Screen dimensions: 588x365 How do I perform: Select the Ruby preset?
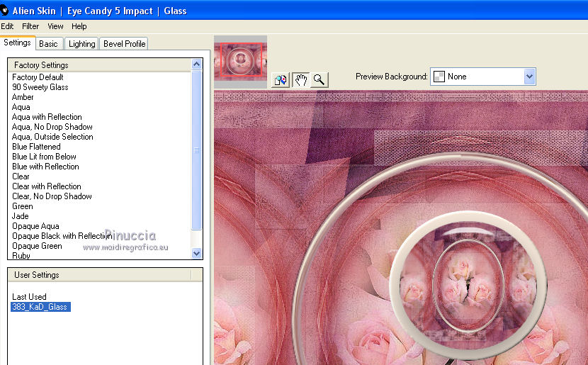point(21,255)
